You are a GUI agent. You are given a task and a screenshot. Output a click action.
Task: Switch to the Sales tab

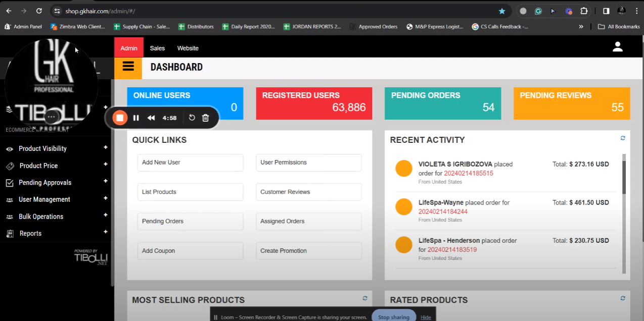tap(157, 48)
